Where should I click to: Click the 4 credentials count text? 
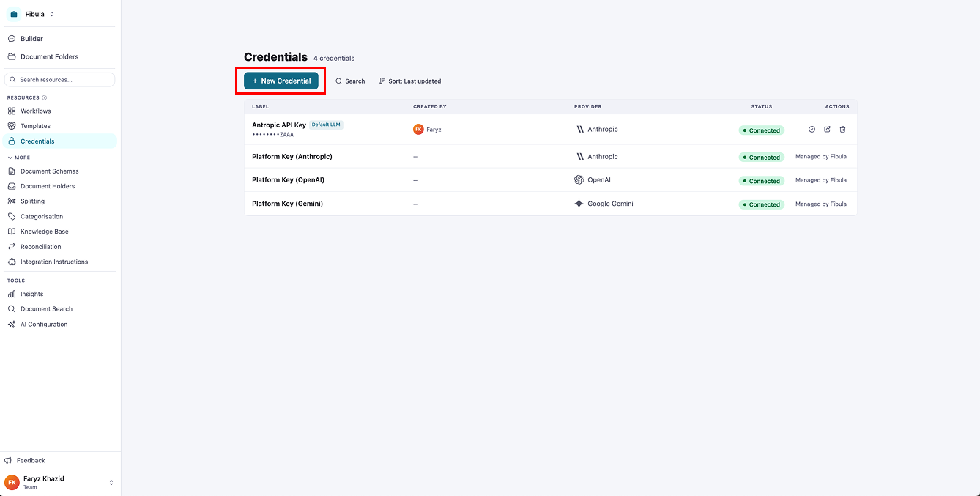pyautogui.click(x=334, y=59)
